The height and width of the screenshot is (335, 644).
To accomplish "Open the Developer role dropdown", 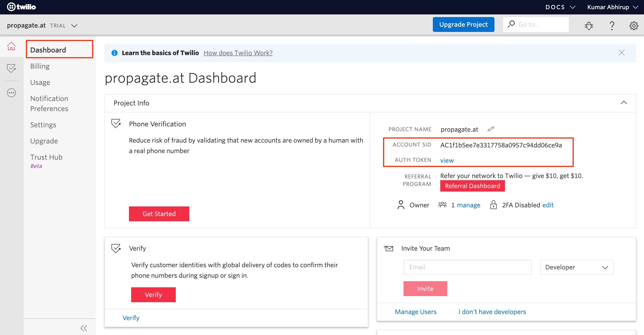I will (x=577, y=267).
